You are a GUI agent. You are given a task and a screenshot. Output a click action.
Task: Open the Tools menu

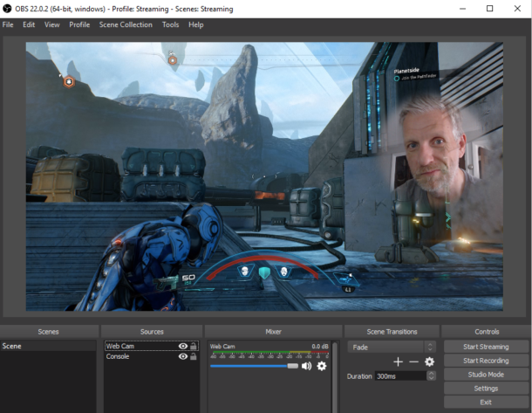point(170,24)
